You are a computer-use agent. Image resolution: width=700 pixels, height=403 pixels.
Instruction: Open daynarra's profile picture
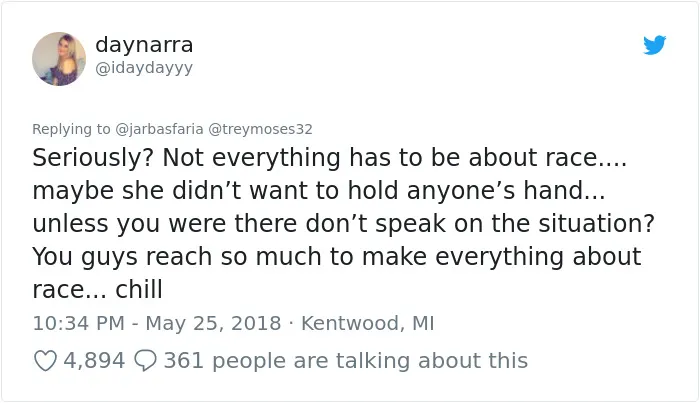pos(59,59)
